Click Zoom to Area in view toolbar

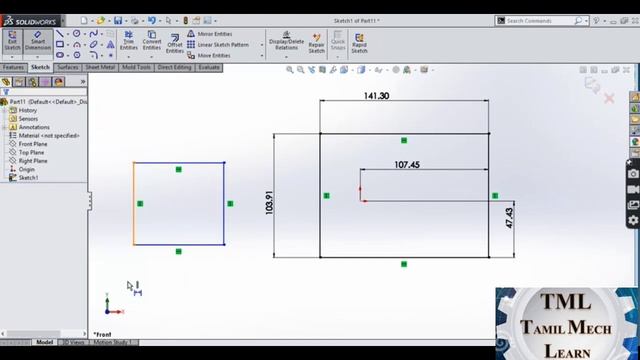coord(300,70)
